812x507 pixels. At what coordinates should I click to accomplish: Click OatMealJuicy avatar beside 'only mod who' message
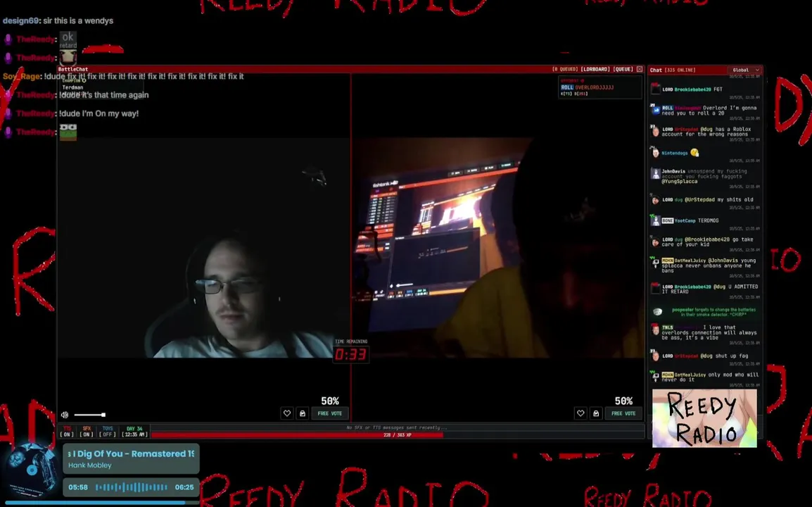click(x=656, y=377)
